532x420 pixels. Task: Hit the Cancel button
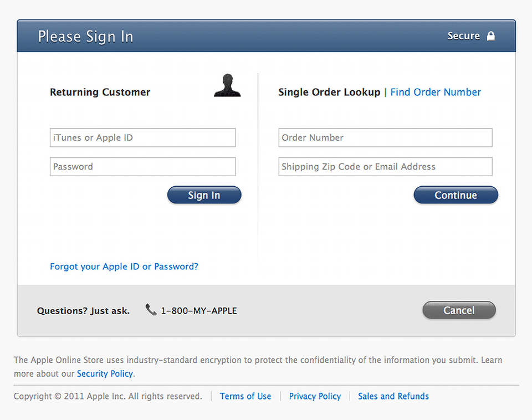click(x=459, y=310)
